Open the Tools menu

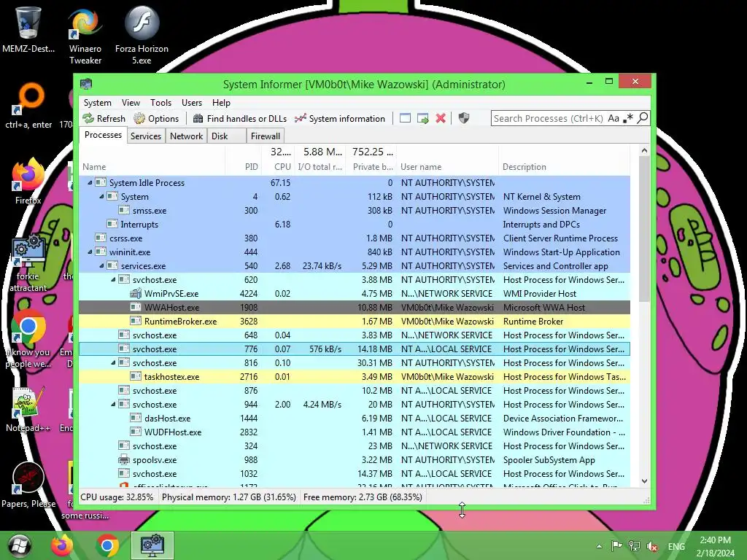(x=160, y=103)
